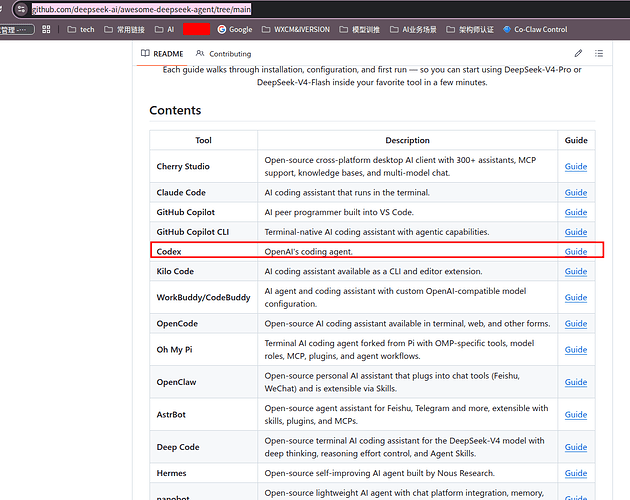This screenshot has height=500, width=630.
Task: Open the Google bookmark
Action: point(235,29)
